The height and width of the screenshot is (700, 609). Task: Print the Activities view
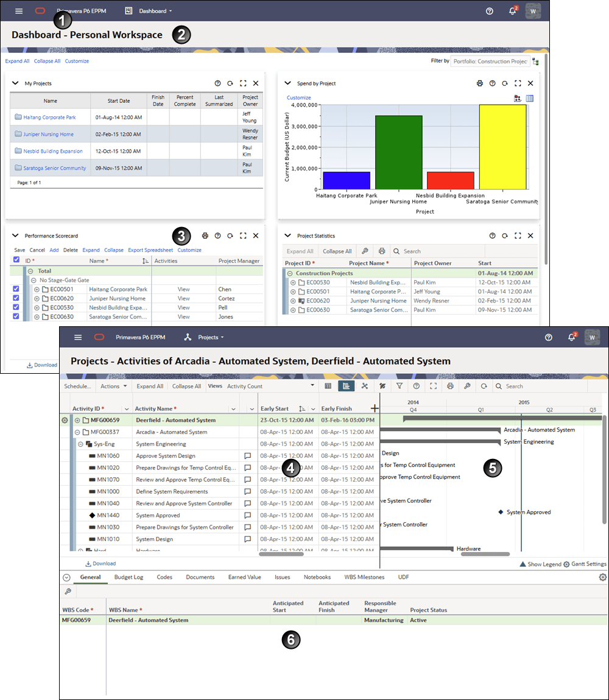(450, 386)
